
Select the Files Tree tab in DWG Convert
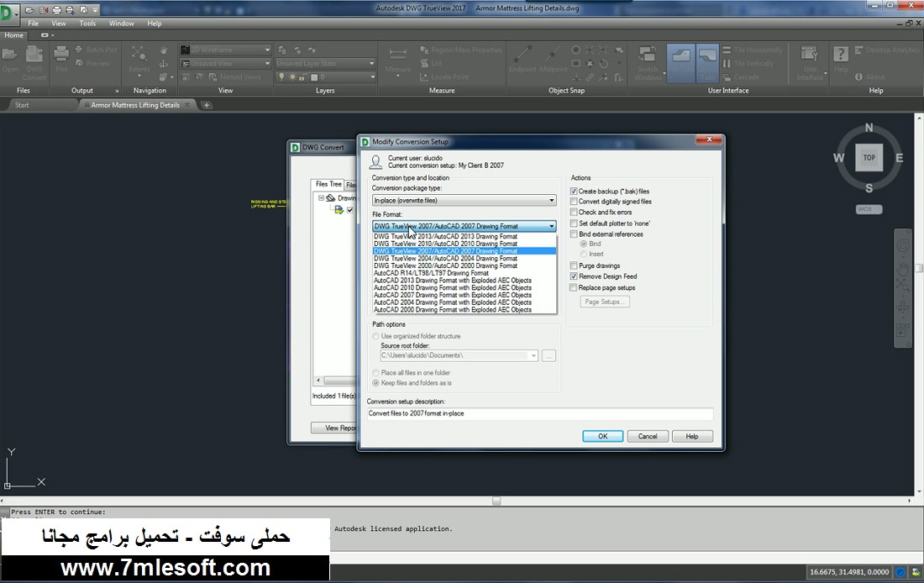328,184
